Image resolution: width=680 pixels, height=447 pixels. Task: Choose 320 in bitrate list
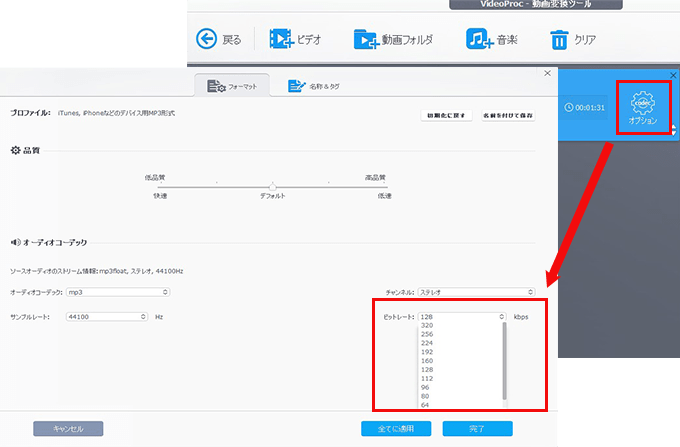click(427, 325)
